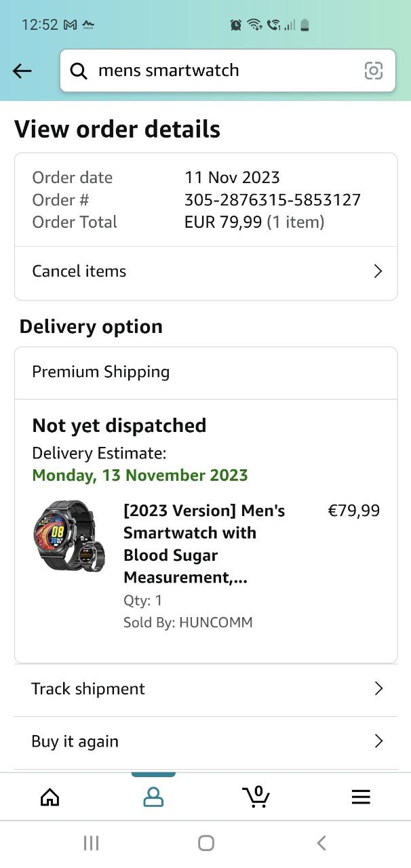Tap the back arrow beside search bar
Screen dimensions: 411x868
[22, 71]
